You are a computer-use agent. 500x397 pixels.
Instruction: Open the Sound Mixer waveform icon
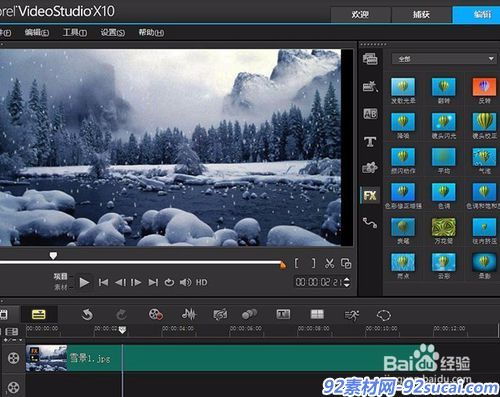click(x=189, y=314)
